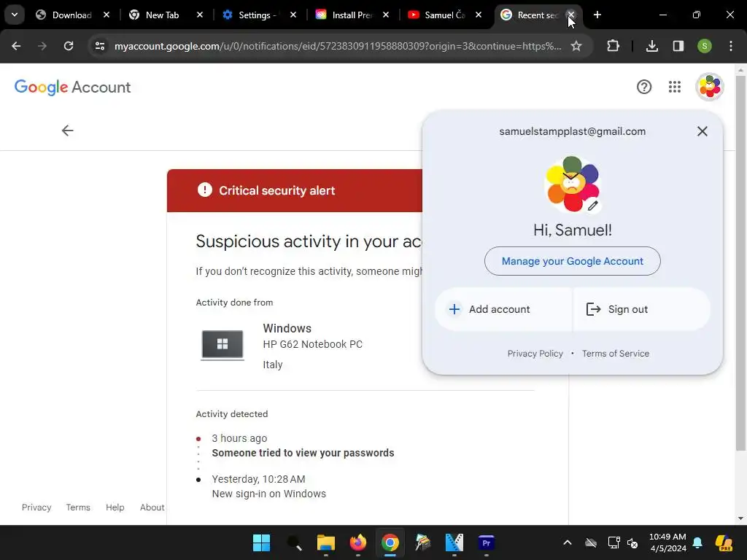Screen dimensions: 747x560
Task: Toggle the browser side panel
Action: tap(678, 46)
